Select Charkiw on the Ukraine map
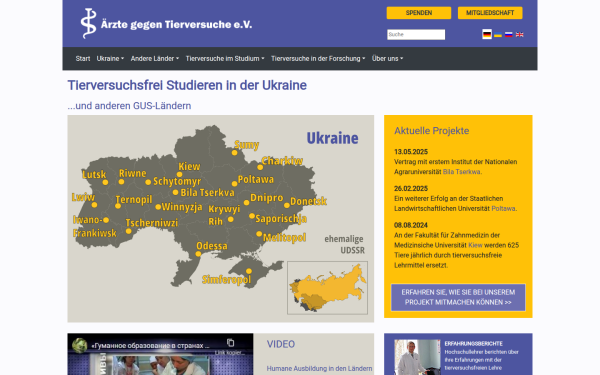 282,161
